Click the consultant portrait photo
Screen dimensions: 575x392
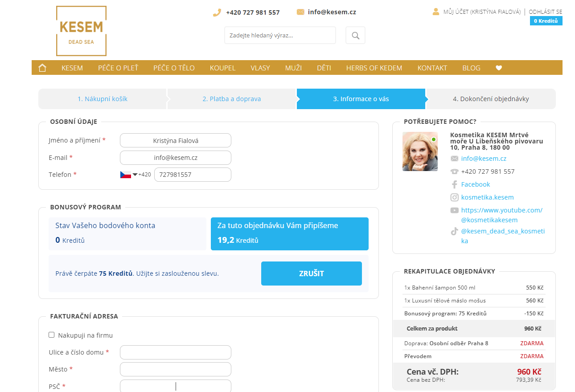pyautogui.click(x=420, y=151)
